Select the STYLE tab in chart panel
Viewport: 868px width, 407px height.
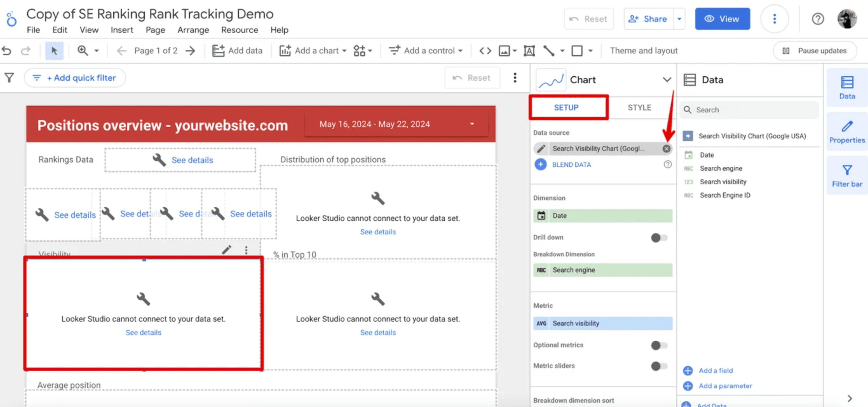638,107
